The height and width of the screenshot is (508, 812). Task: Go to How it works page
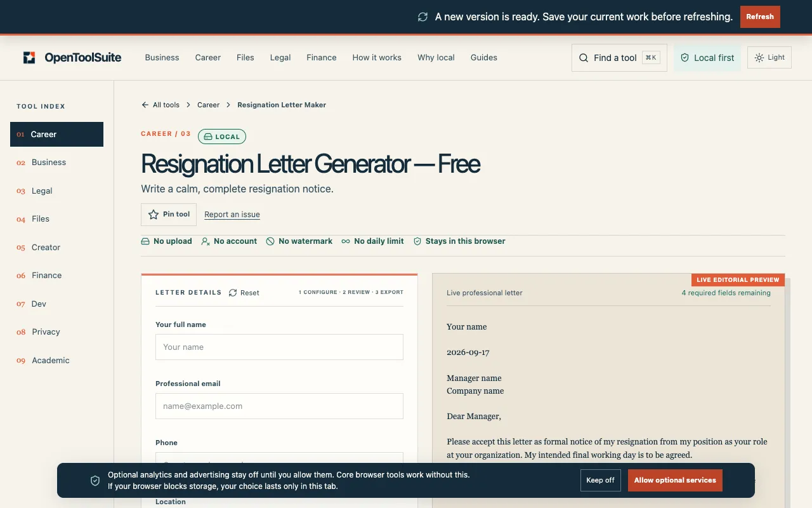coord(377,57)
